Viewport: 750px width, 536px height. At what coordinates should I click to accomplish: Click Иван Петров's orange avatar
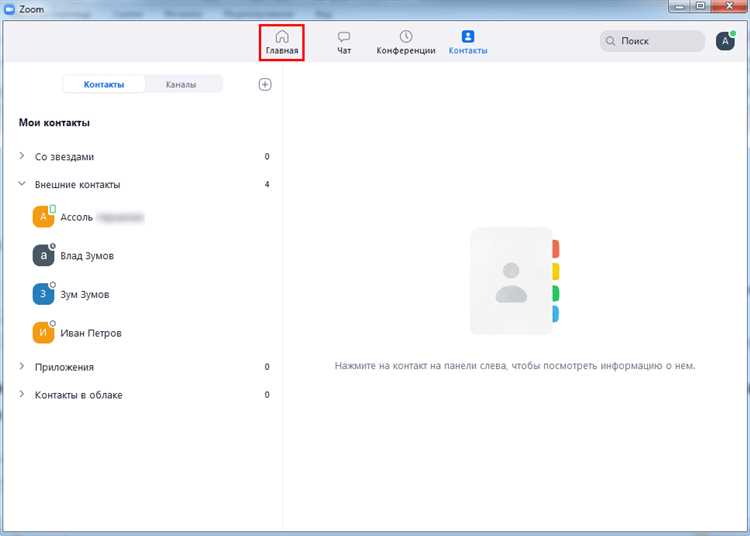(x=43, y=333)
